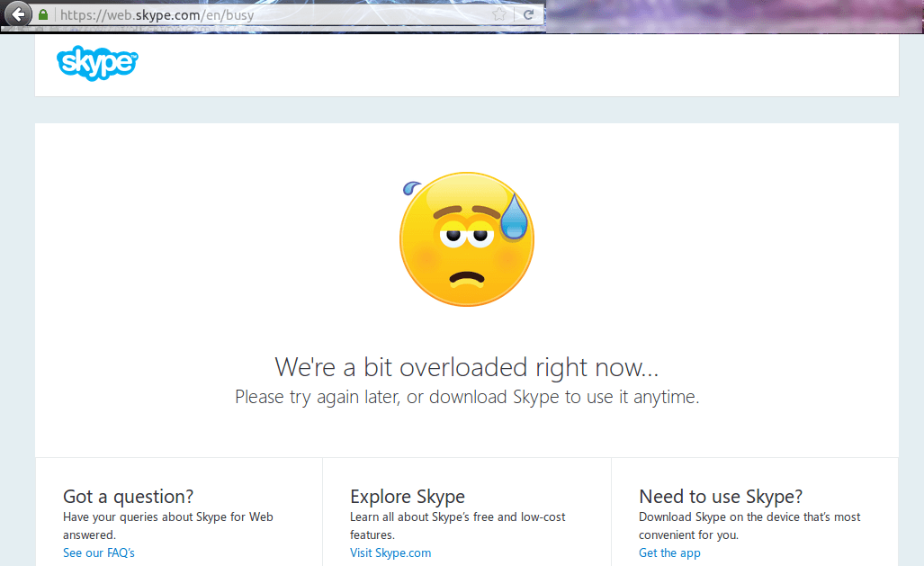Screen dimensions: 924x566
Task: Open the See our FAQ's link
Action: click(99, 553)
